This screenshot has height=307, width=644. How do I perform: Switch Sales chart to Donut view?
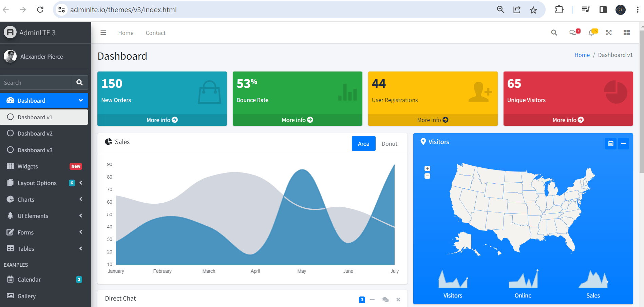(389, 143)
